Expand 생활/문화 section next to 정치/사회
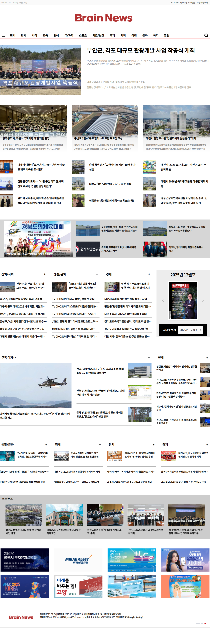210x644 pixels. pos(97,274)
